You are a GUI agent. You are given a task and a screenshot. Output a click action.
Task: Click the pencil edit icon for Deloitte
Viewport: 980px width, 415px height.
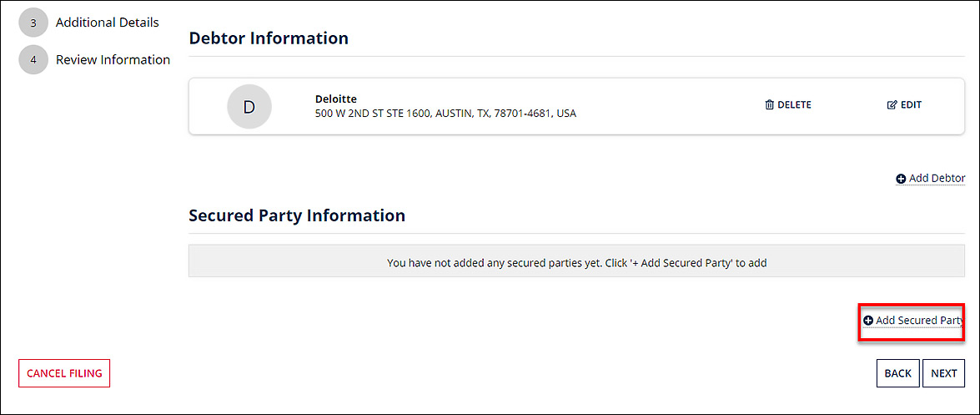892,105
